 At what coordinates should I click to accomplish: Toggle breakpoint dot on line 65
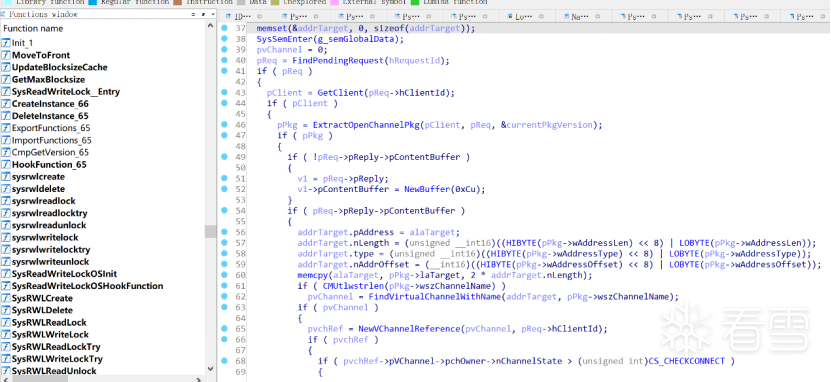pos(225,328)
